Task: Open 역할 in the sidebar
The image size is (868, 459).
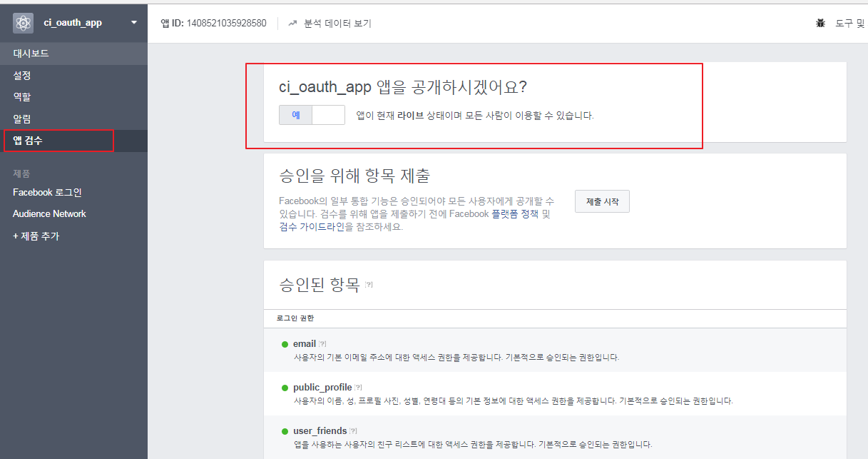Action: (73, 96)
